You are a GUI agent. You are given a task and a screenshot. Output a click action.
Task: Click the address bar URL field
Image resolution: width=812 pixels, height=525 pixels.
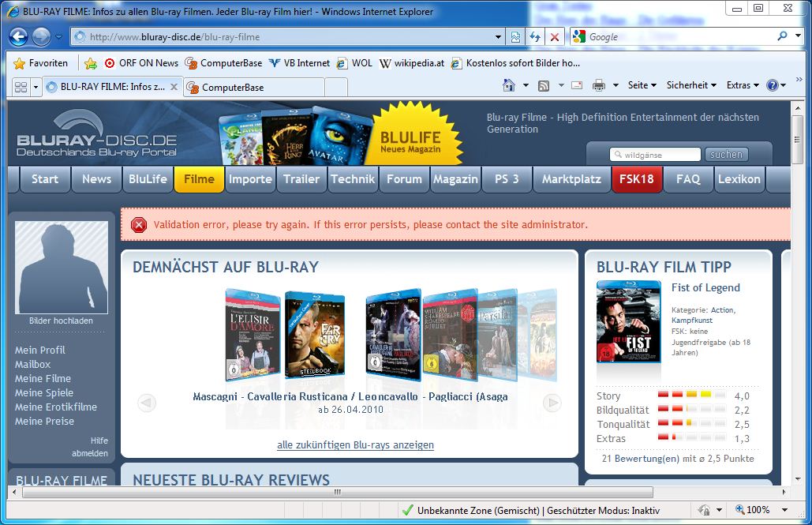283,37
